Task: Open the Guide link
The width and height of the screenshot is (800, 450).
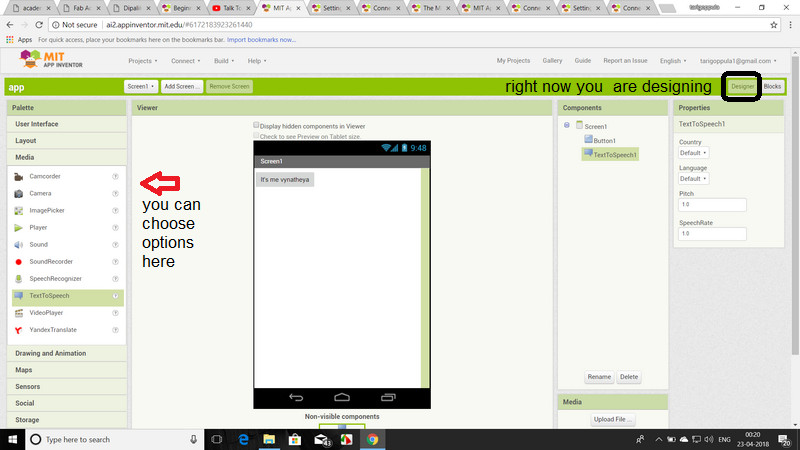Action: click(x=583, y=60)
